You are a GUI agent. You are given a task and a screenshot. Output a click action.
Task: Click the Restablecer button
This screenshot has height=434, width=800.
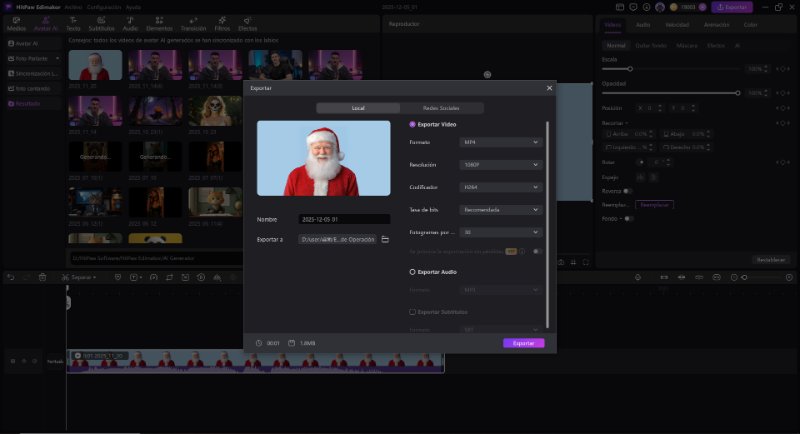coord(770,260)
